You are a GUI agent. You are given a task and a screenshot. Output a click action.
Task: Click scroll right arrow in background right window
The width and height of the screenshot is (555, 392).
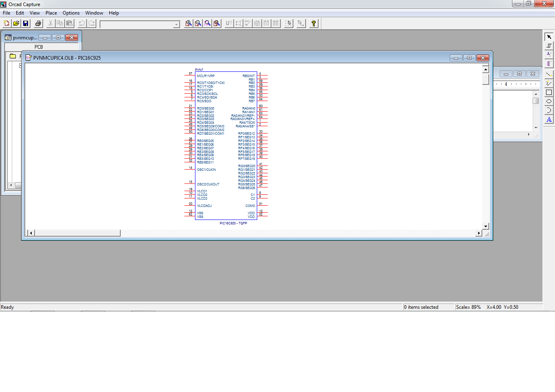[529, 134]
